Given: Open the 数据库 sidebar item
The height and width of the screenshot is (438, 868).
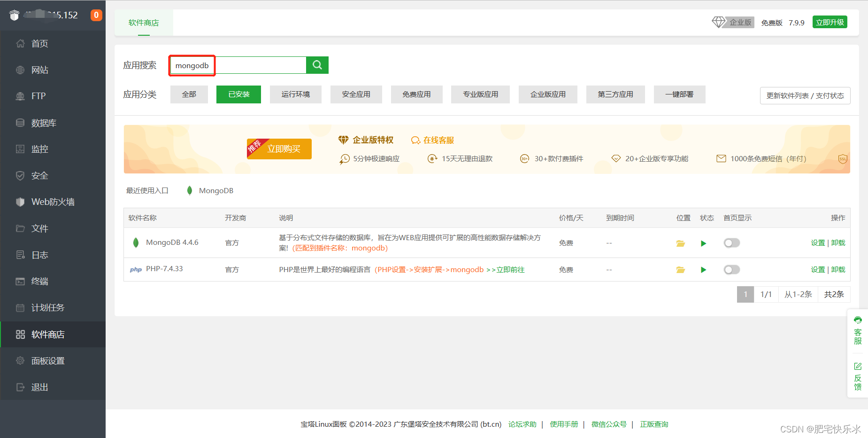Looking at the screenshot, I should pyautogui.click(x=53, y=123).
